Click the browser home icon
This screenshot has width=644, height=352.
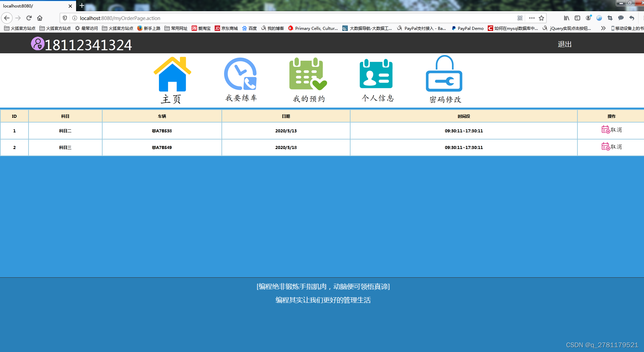click(40, 18)
